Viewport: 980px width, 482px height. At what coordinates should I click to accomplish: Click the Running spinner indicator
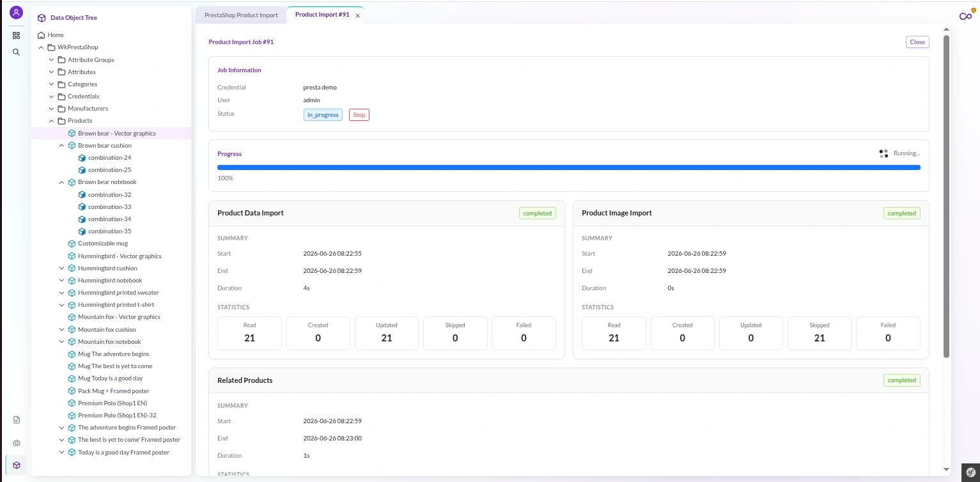tap(883, 154)
